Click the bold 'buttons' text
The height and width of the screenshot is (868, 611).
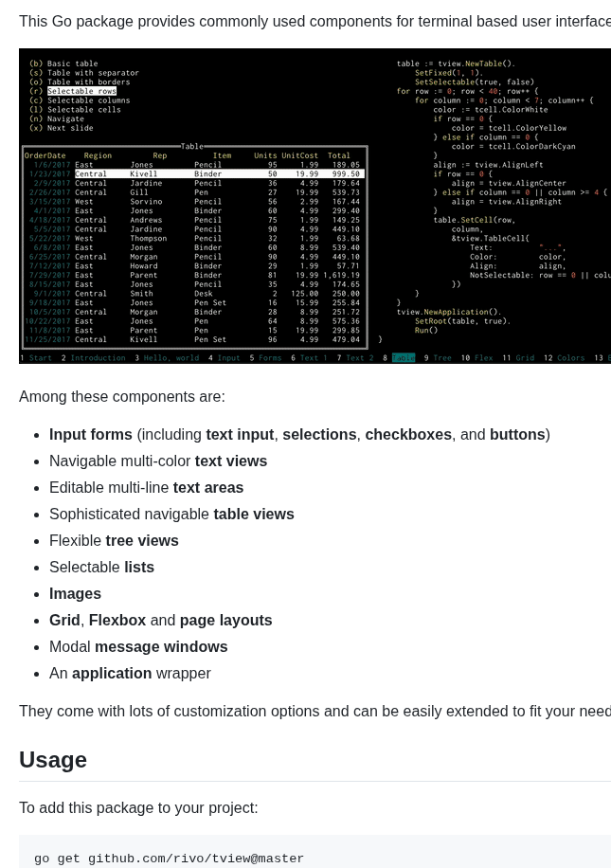pos(517,435)
